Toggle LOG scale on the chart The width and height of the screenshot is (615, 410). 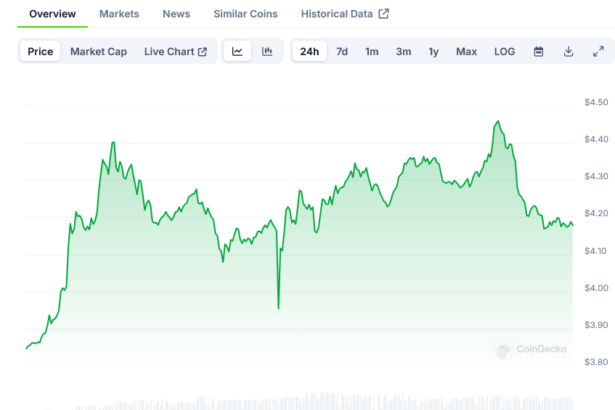pyautogui.click(x=505, y=51)
